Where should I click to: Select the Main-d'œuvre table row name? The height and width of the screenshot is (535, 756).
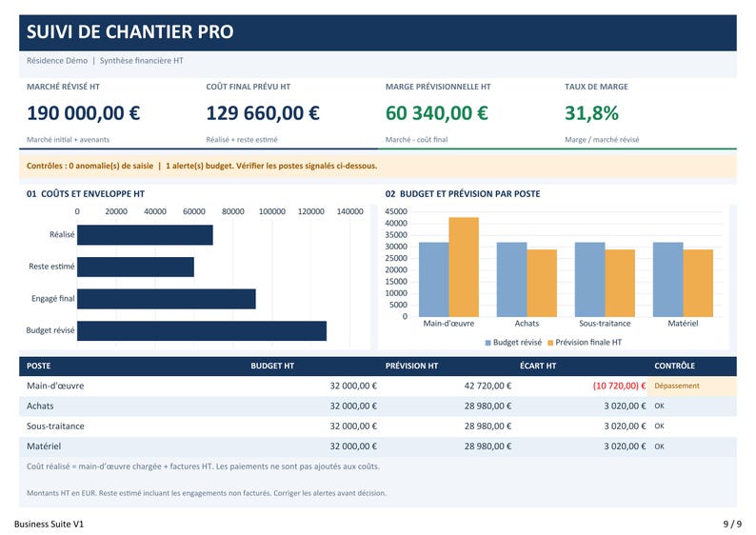[x=55, y=386]
